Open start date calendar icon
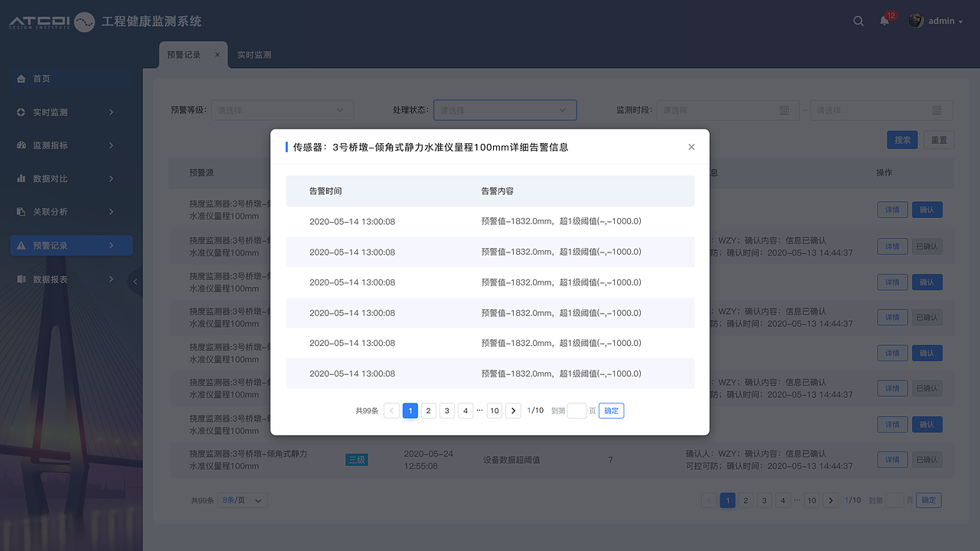Image resolution: width=980 pixels, height=551 pixels. tap(784, 110)
